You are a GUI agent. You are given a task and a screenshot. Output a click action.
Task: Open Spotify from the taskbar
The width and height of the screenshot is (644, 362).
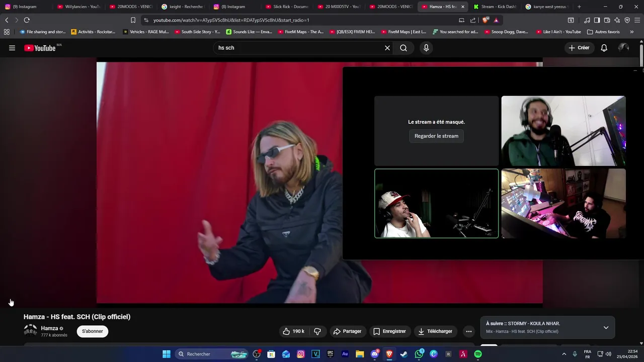pyautogui.click(x=478, y=354)
